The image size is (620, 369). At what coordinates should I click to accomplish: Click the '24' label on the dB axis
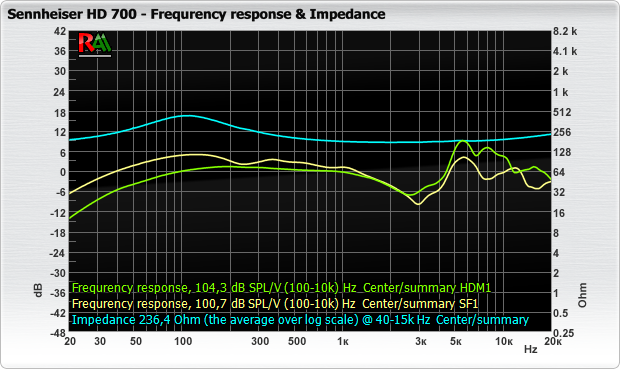coord(60,92)
